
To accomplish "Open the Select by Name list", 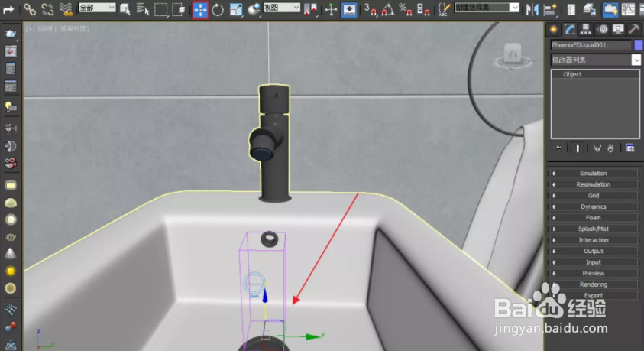I will click(x=143, y=9).
